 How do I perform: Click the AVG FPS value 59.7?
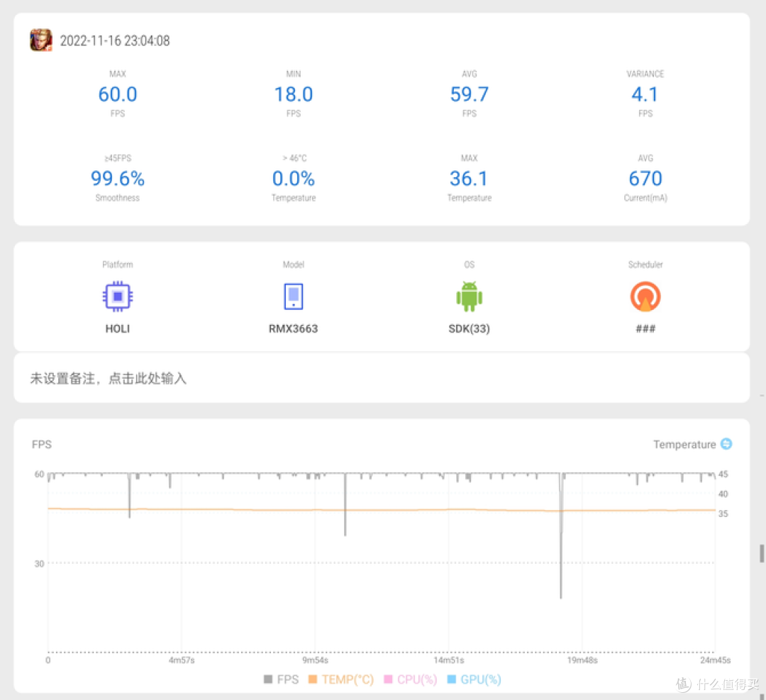(x=469, y=94)
